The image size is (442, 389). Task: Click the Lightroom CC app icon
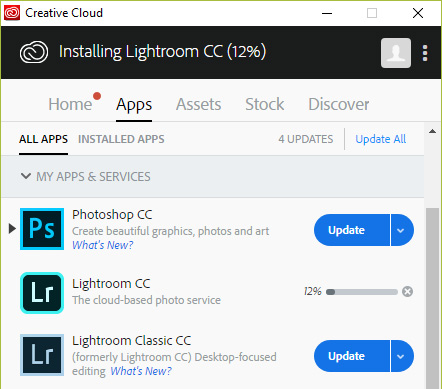coord(42,293)
